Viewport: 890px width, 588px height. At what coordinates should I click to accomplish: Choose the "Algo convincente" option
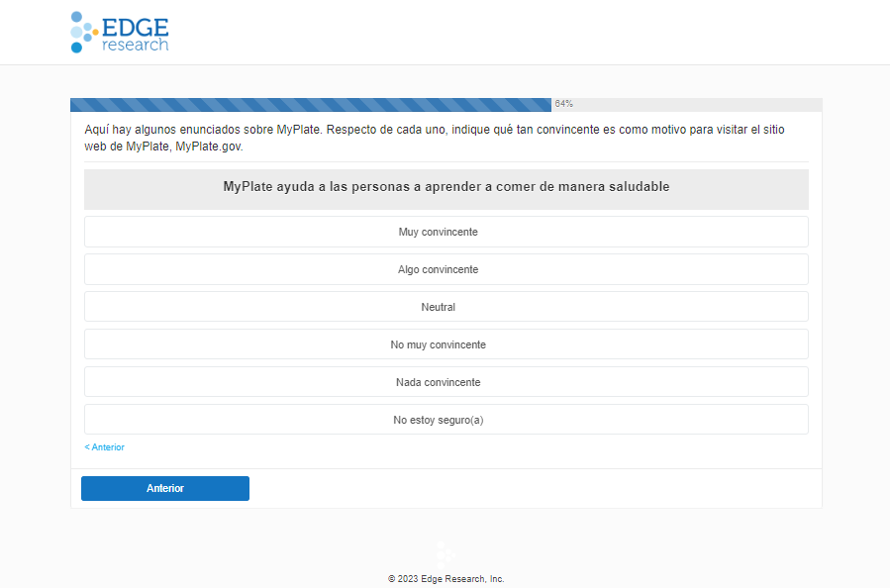[446, 269]
